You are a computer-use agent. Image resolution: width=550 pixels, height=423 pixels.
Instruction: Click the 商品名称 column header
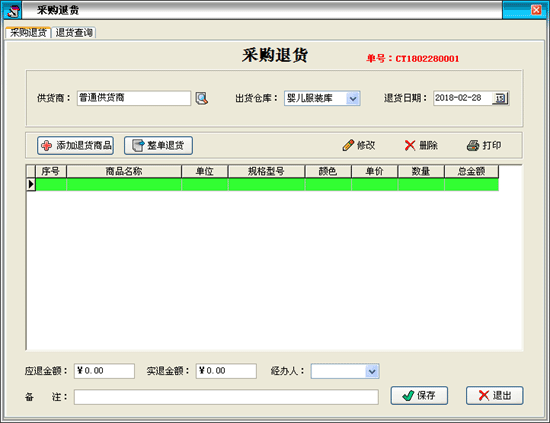coord(124,172)
